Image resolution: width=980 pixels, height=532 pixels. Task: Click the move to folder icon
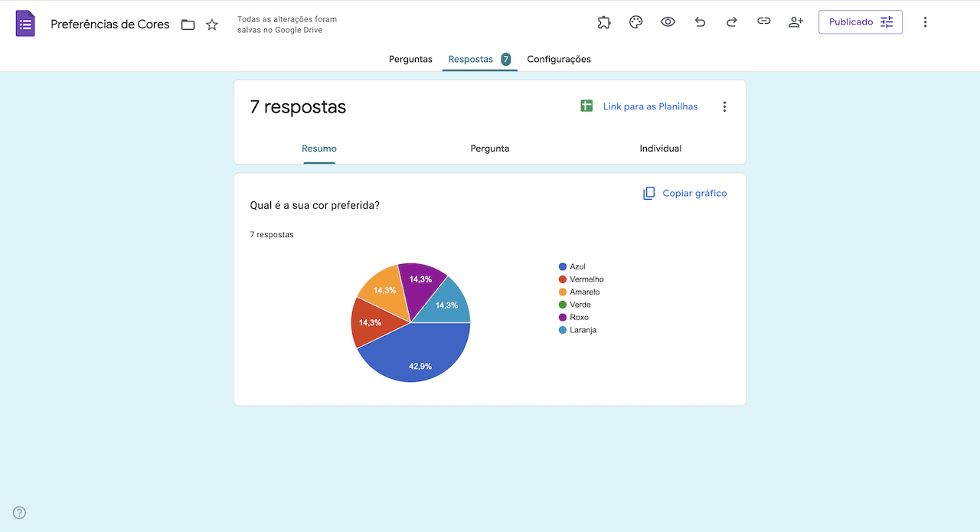point(188,24)
